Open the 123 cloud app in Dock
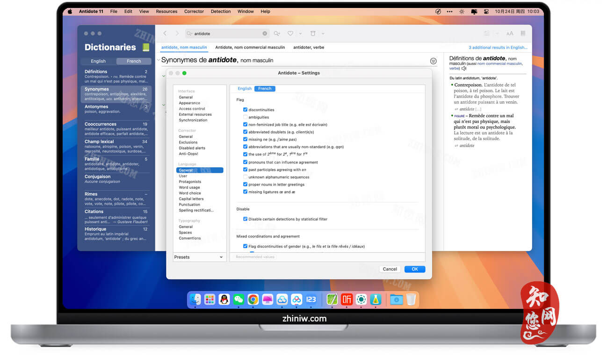 (x=311, y=300)
